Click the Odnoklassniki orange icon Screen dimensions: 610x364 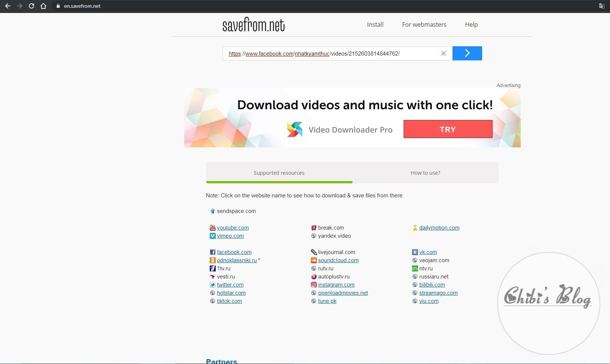coord(212,260)
